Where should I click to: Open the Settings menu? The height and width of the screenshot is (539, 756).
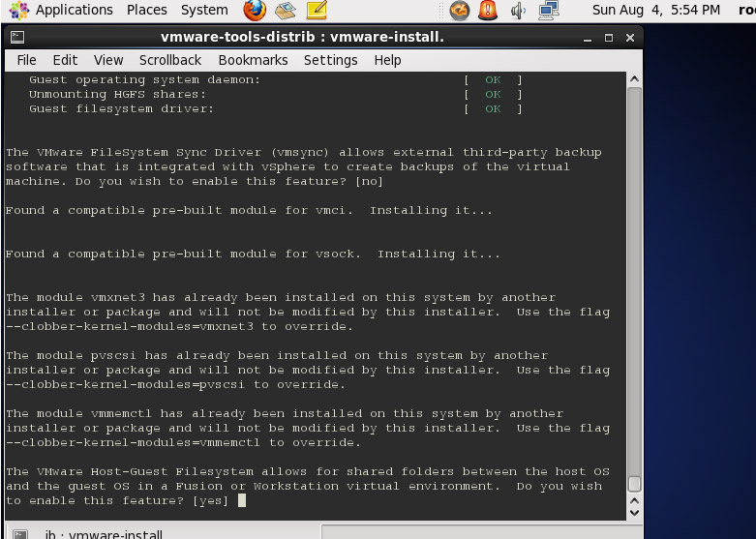click(331, 60)
